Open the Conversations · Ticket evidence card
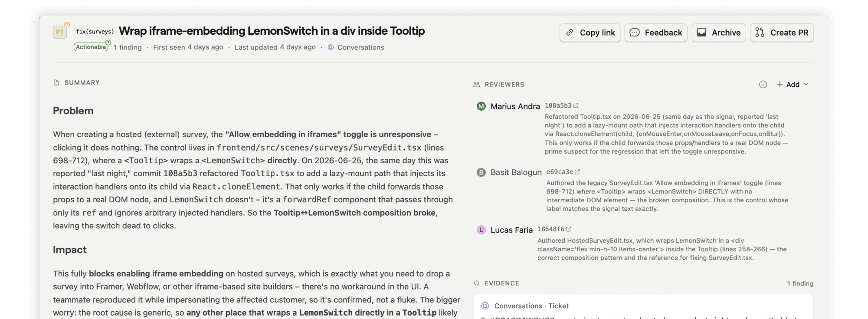This screenshot has width=868, height=319. [x=643, y=306]
